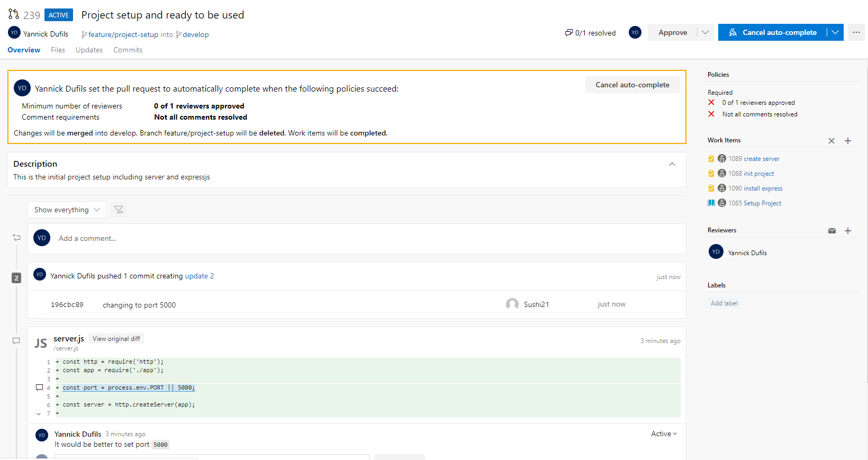Open the Commits tab
The height and width of the screenshot is (460, 868).
tap(128, 50)
